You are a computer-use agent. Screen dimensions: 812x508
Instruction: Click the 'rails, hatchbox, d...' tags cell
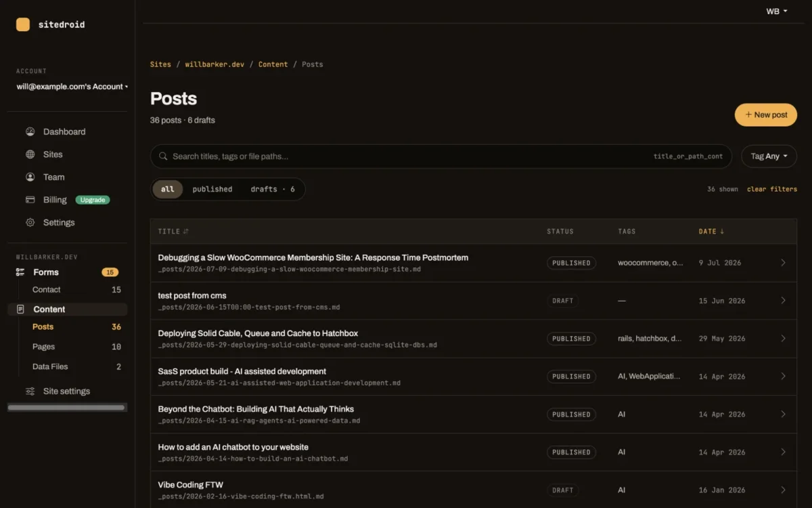650,339
